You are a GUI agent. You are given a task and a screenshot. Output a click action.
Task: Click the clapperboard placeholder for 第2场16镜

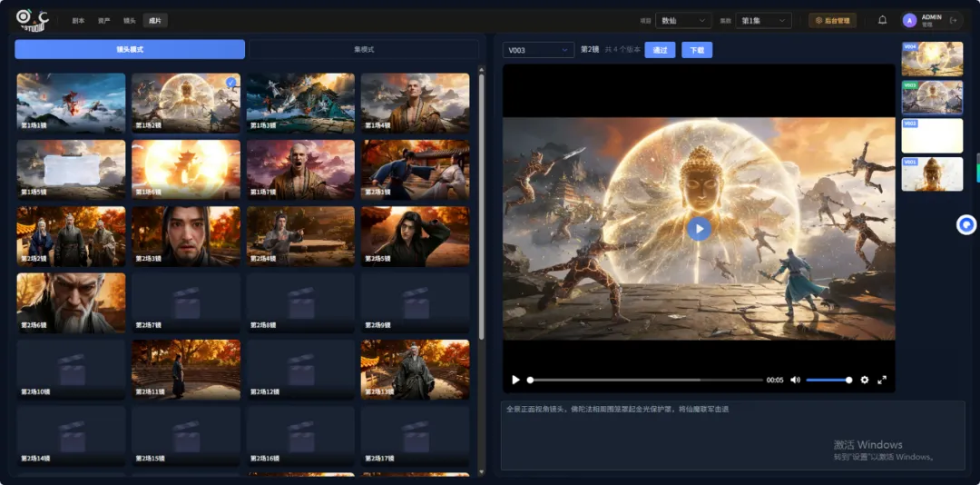[300, 436]
